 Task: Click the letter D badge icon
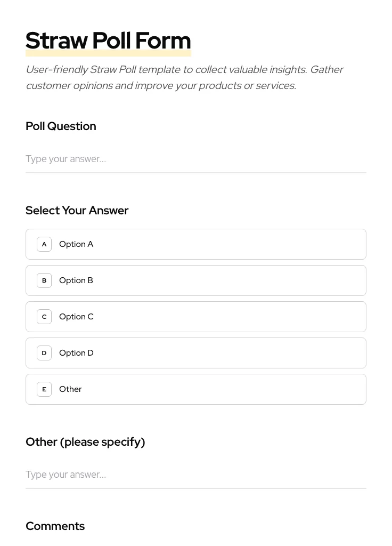coord(44,353)
